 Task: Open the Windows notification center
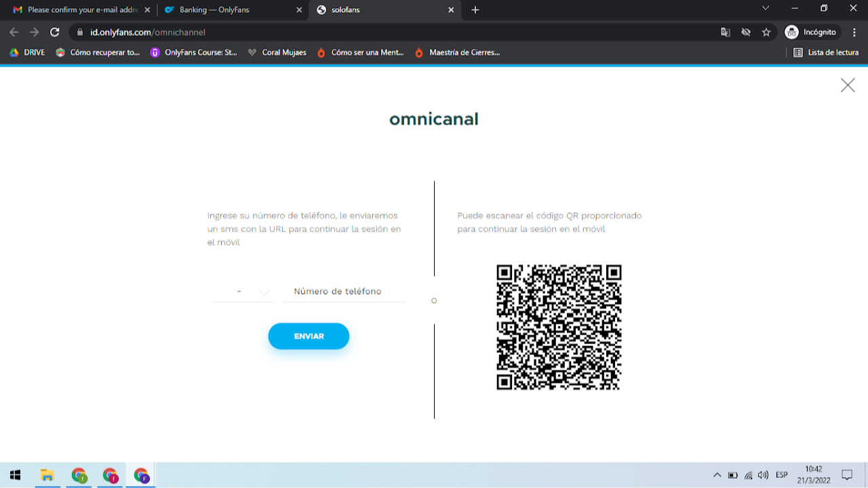tap(847, 475)
